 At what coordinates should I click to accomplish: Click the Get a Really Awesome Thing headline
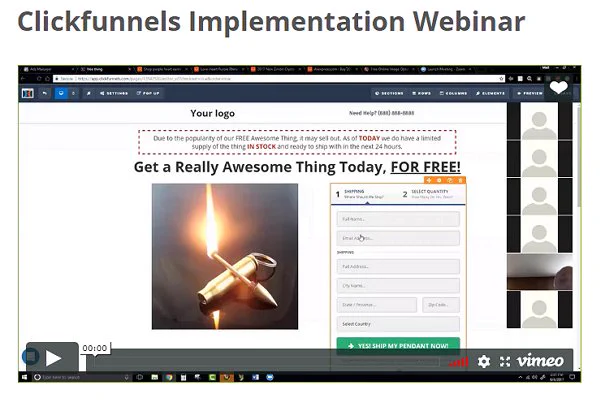pos(297,167)
